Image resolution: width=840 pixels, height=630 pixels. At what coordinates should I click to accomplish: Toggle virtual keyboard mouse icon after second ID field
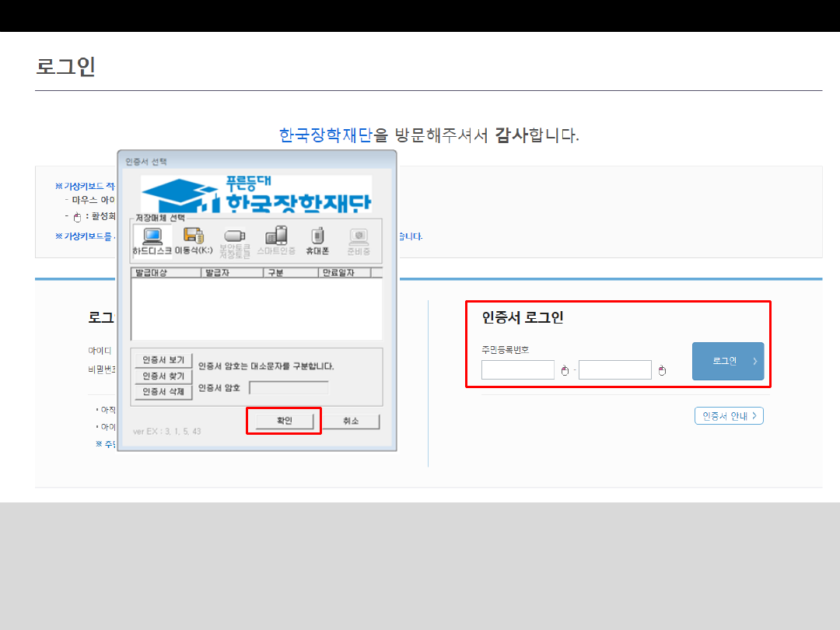pyautogui.click(x=662, y=371)
